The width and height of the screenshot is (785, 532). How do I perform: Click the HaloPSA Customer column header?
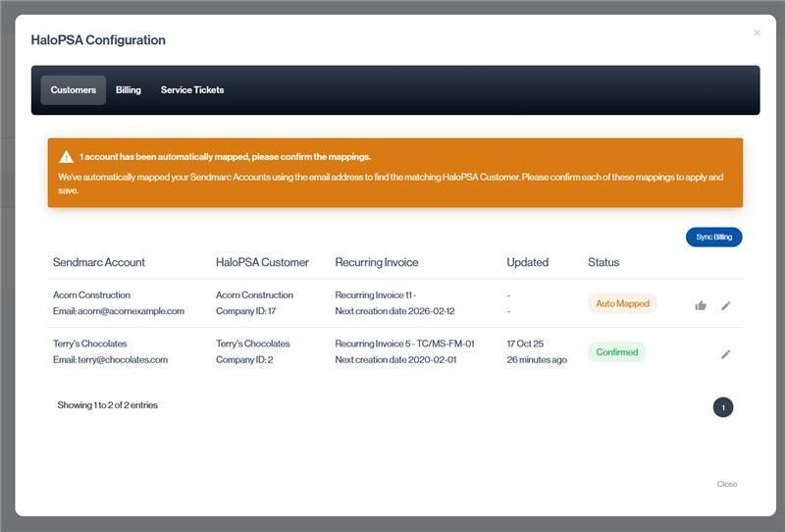262,262
